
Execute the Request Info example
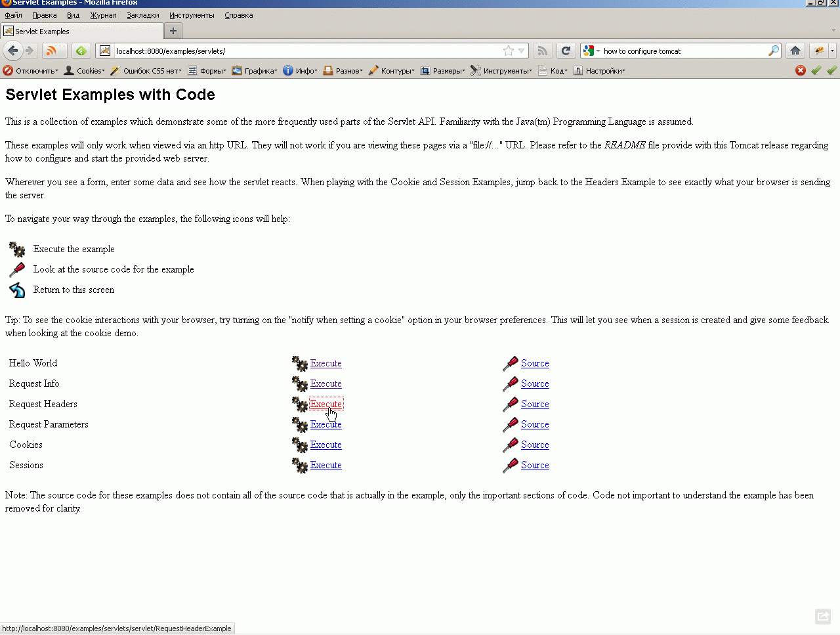pos(325,383)
